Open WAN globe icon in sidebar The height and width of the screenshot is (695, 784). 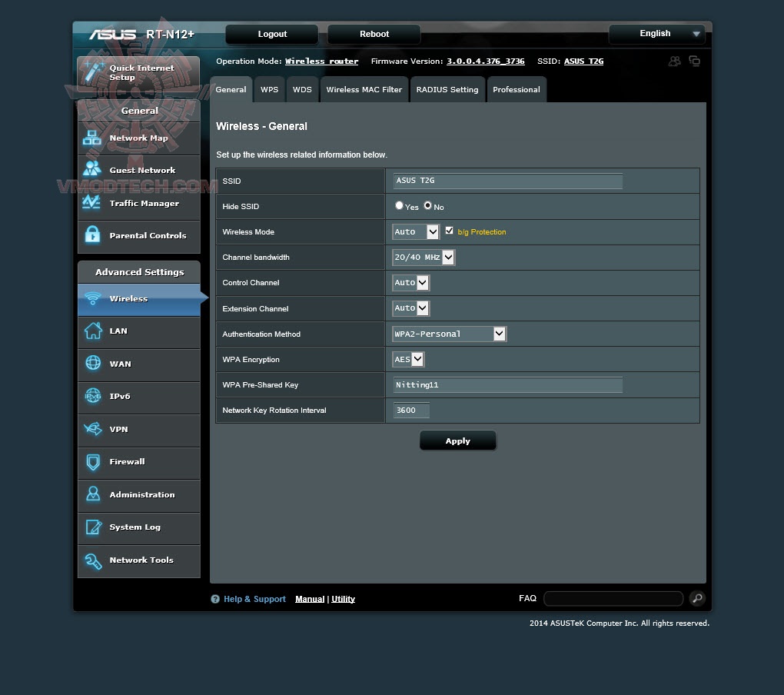(x=93, y=363)
